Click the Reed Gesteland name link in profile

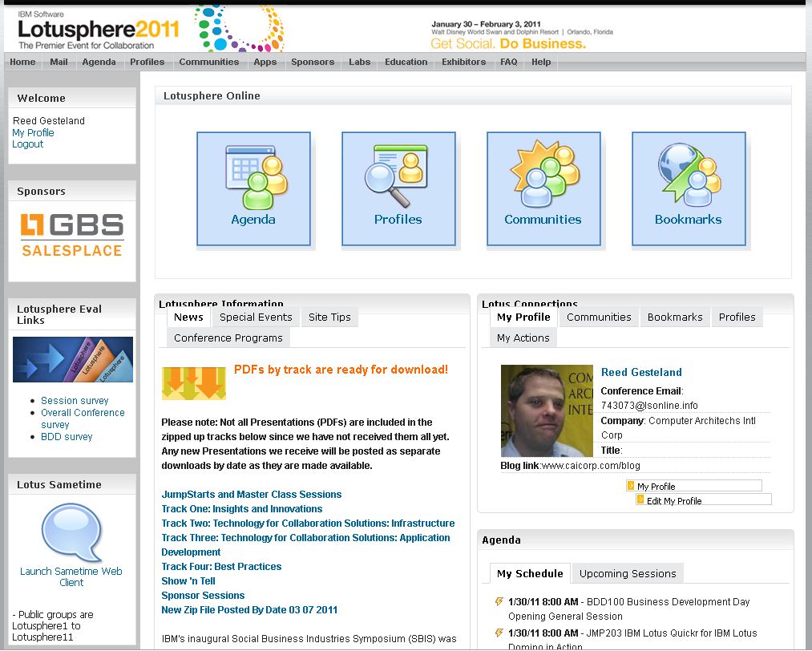(x=641, y=372)
